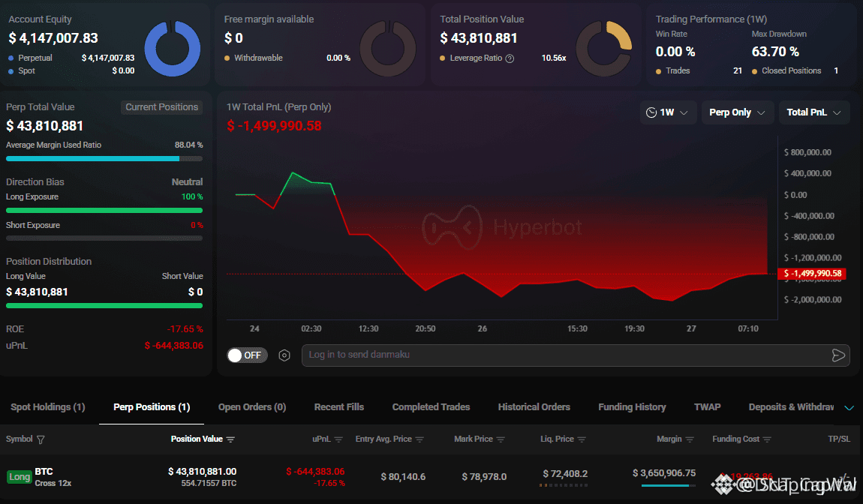
Task: Click the Free margin donut chart
Action: (x=388, y=49)
